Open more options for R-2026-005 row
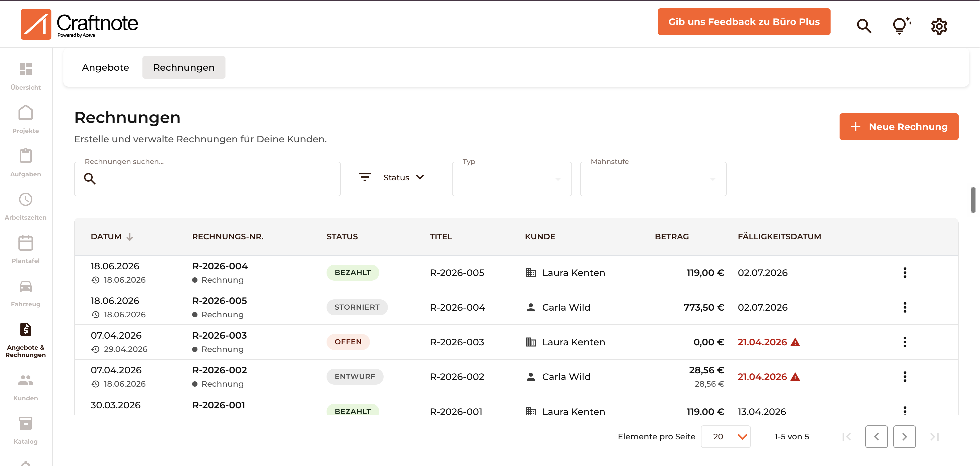Image resolution: width=980 pixels, height=466 pixels. (x=905, y=307)
